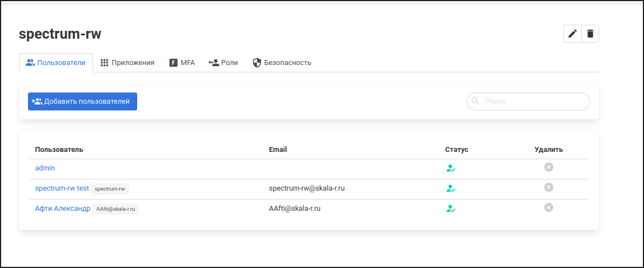
Task: Click Афти Александр status icon
Action: pos(451,209)
